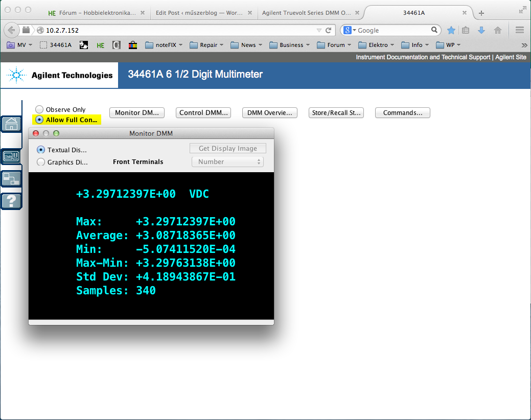Expand the noteFIX bookmarks folder
Screen dimensions: 531x420
(164, 45)
